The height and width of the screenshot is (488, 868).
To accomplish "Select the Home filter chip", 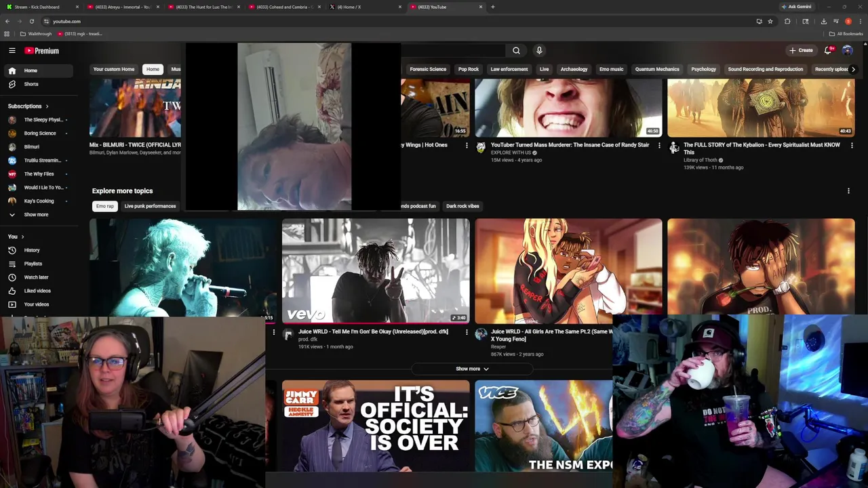I will (153, 69).
